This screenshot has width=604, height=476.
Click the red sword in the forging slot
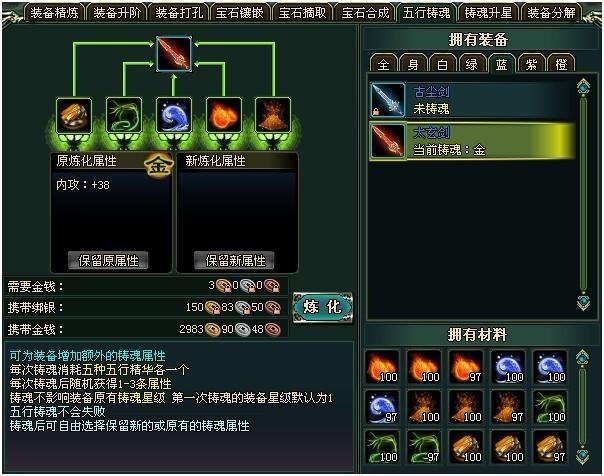(174, 54)
